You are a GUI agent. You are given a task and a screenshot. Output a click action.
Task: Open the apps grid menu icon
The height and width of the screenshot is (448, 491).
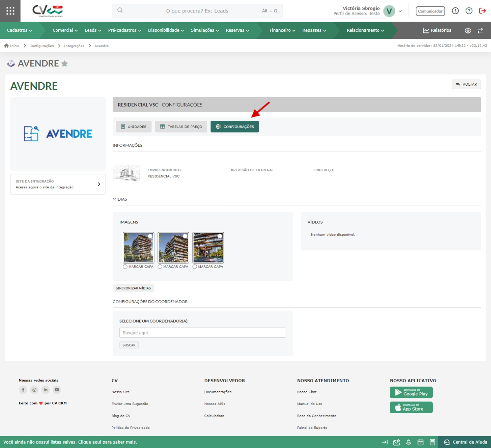pos(10,11)
